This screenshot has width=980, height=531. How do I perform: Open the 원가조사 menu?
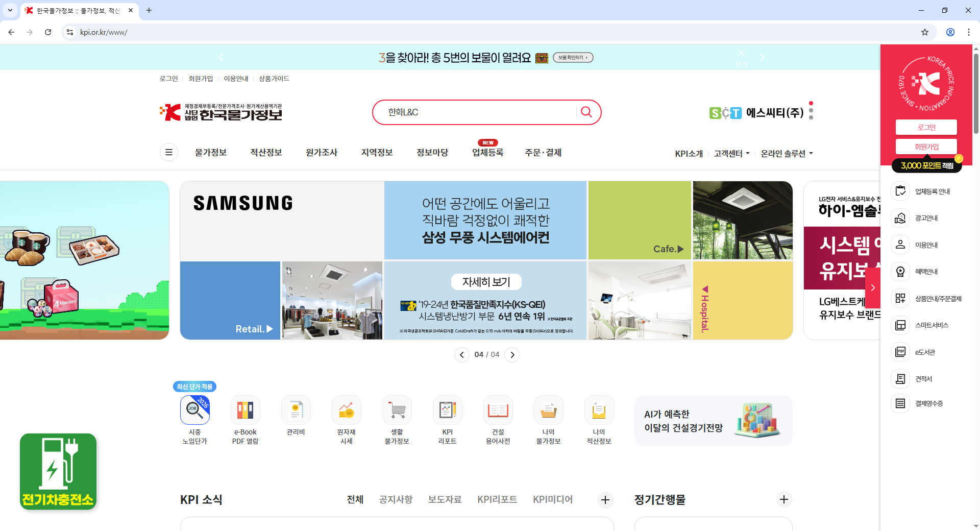pyautogui.click(x=322, y=153)
